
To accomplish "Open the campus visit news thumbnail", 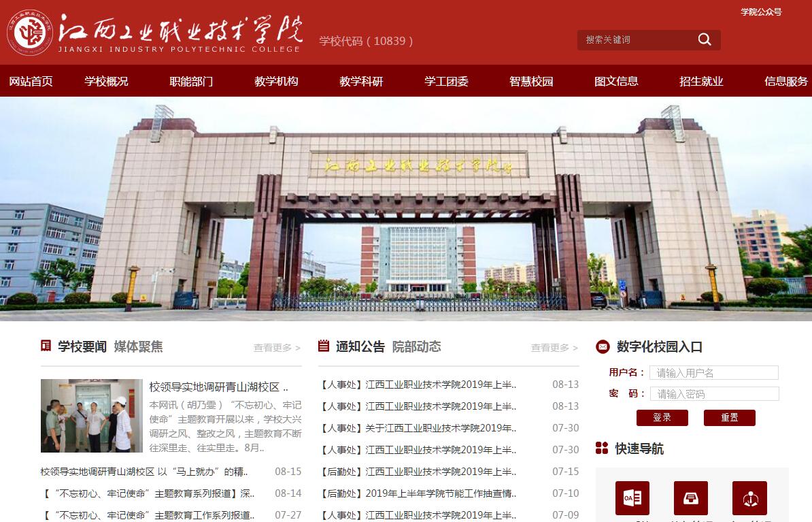I will (92, 416).
